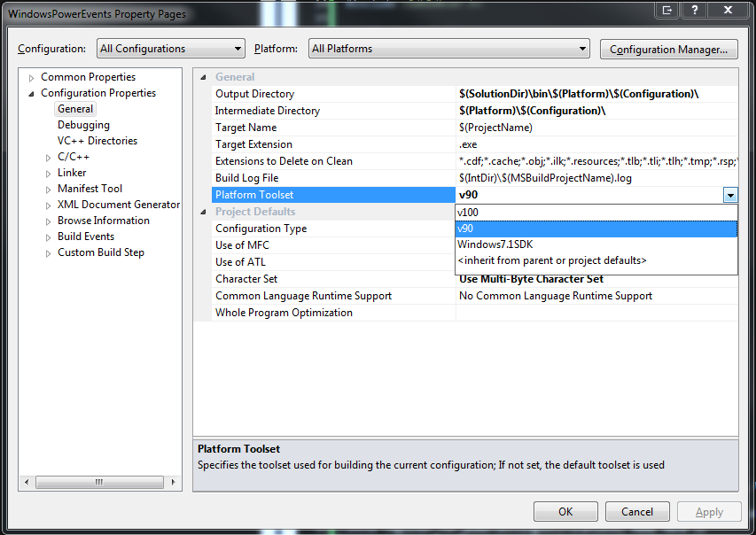Viewport: 756px width, 535px height.
Task: Select the Build Events tree item
Action: [x=86, y=236]
